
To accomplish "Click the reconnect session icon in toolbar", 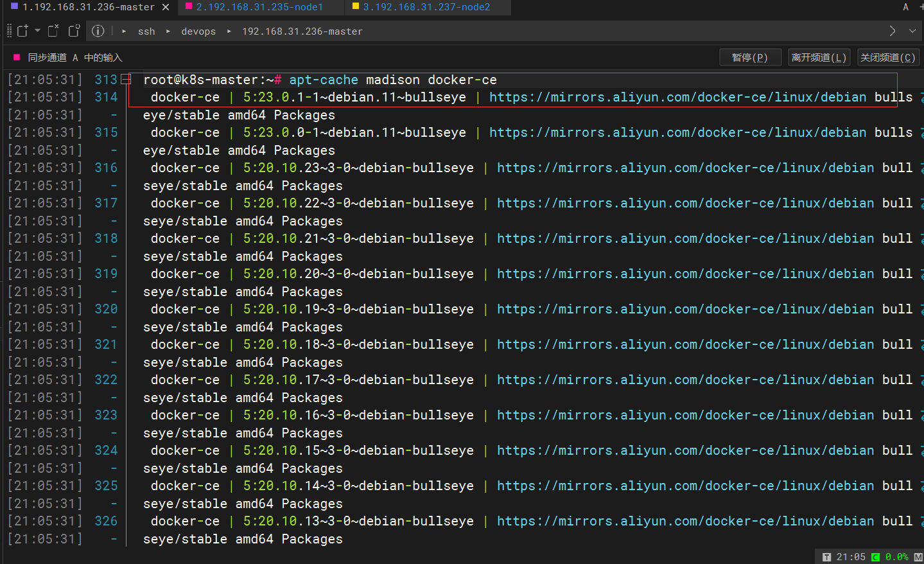I will pyautogui.click(x=74, y=31).
